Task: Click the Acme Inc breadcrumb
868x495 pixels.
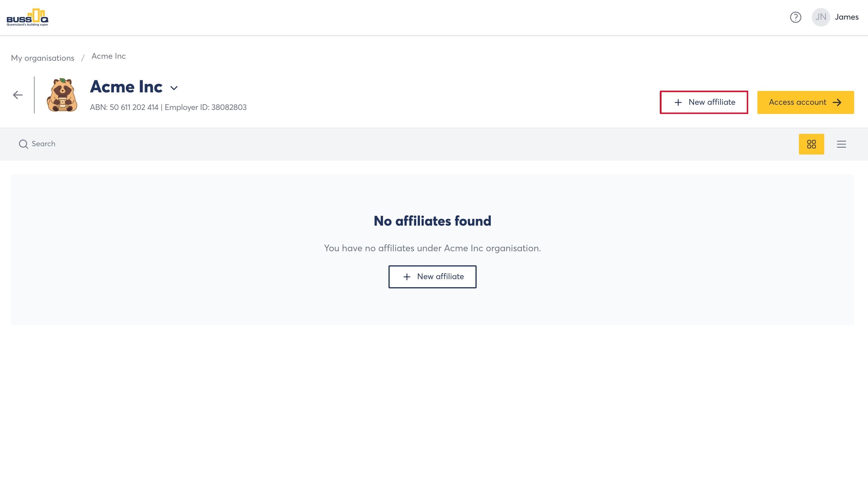Action: tap(109, 56)
